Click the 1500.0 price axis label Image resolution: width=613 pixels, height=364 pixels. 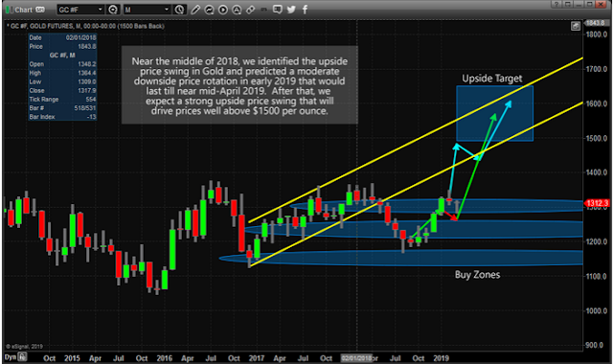pyautogui.click(x=597, y=138)
